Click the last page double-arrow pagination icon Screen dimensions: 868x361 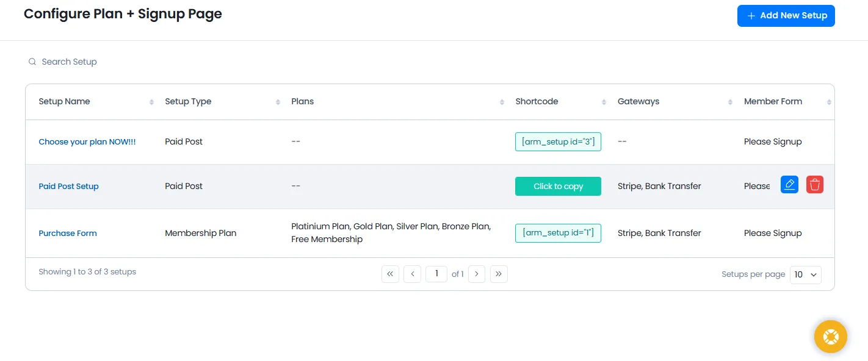pos(499,274)
